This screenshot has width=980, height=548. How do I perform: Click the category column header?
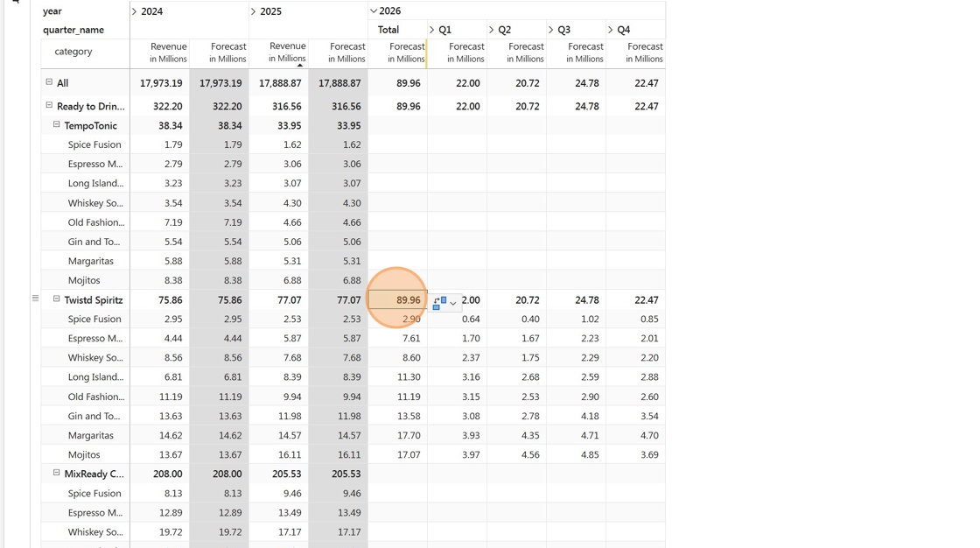[73, 52]
